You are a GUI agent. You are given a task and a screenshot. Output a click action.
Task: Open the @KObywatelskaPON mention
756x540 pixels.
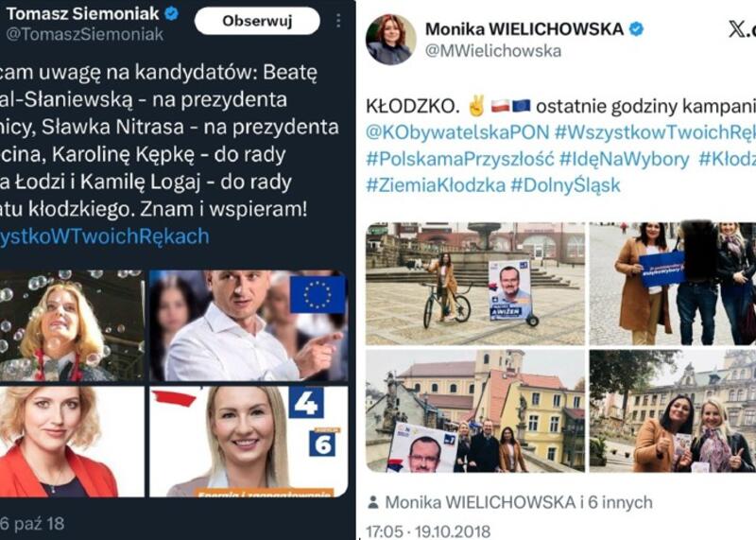(x=457, y=132)
